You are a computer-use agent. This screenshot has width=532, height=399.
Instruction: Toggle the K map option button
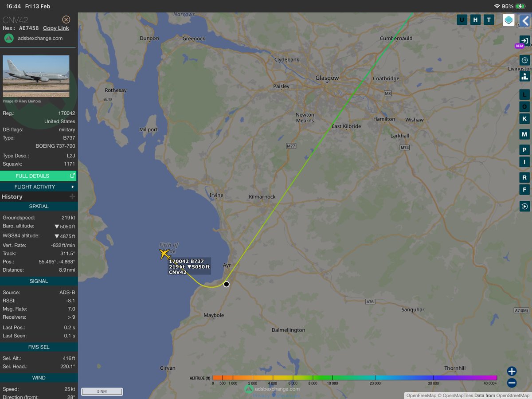pos(524,118)
